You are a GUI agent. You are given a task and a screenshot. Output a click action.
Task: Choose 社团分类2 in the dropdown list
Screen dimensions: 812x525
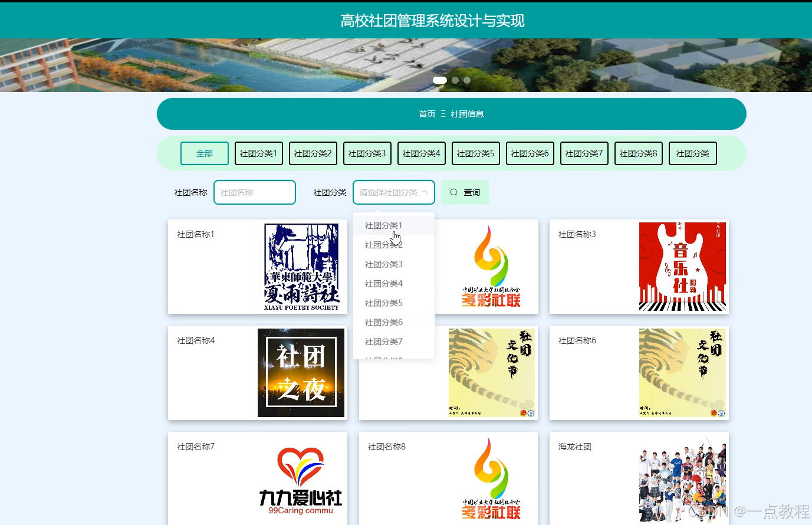click(394, 245)
